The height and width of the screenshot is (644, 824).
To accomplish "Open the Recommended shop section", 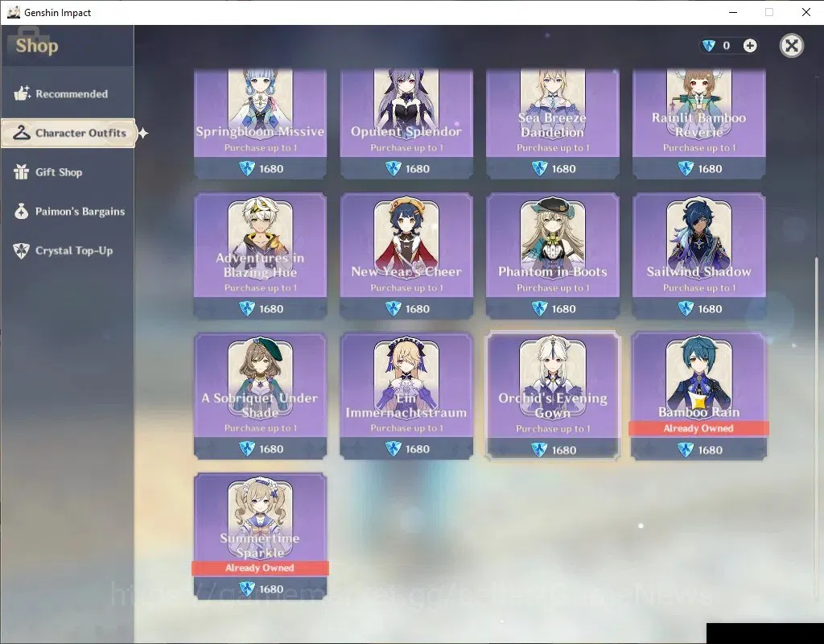I will [x=68, y=93].
